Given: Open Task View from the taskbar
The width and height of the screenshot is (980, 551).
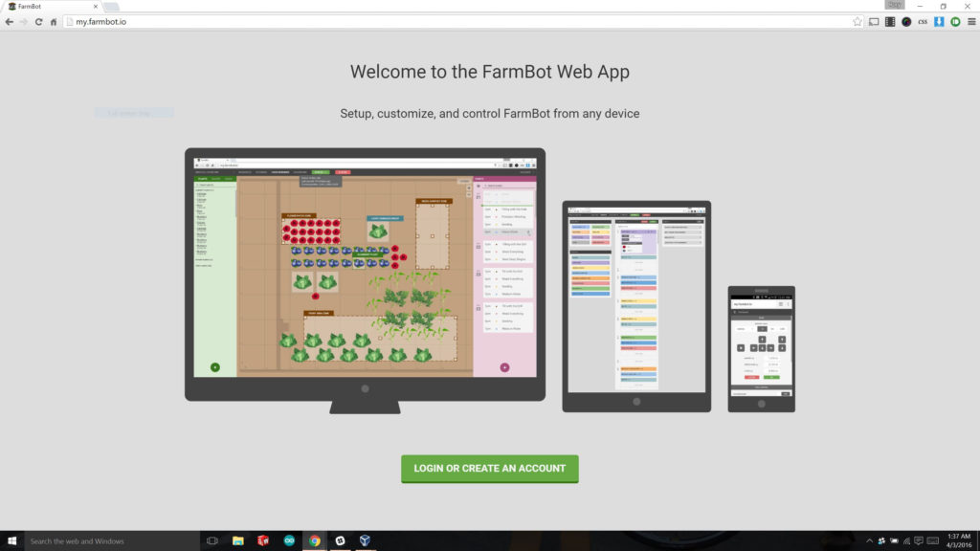Looking at the screenshot, I should pyautogui.click(x=212, y=541).
